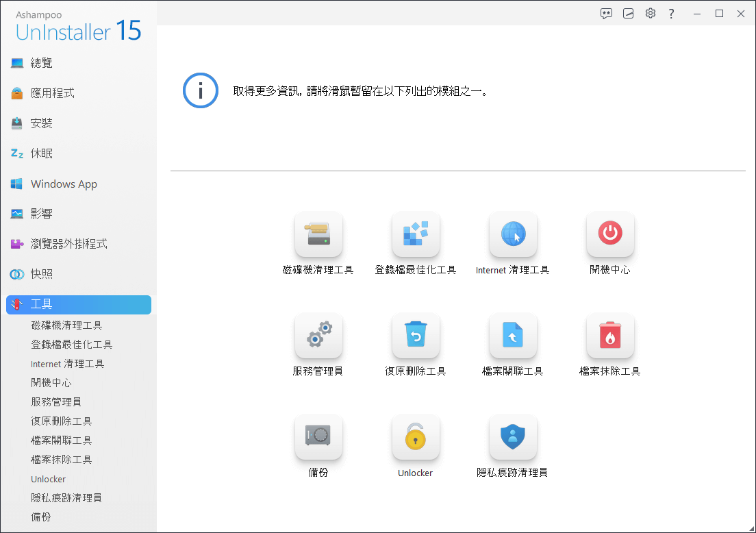The image size is (756, 533).
Task: Select 開機中心 in sidebar submenu
Action: (x=51, y=383)
